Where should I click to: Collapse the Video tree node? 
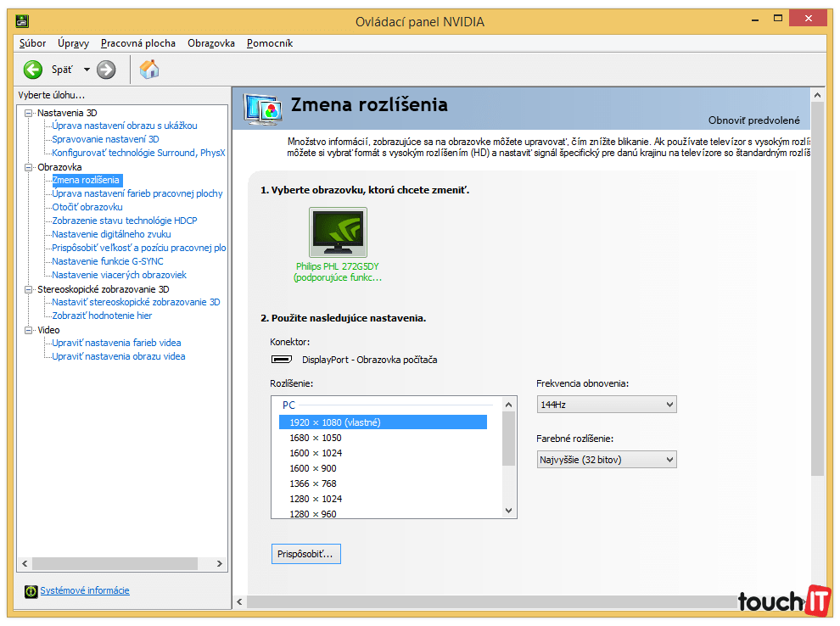pyautogui.click(x=29, y=330)
